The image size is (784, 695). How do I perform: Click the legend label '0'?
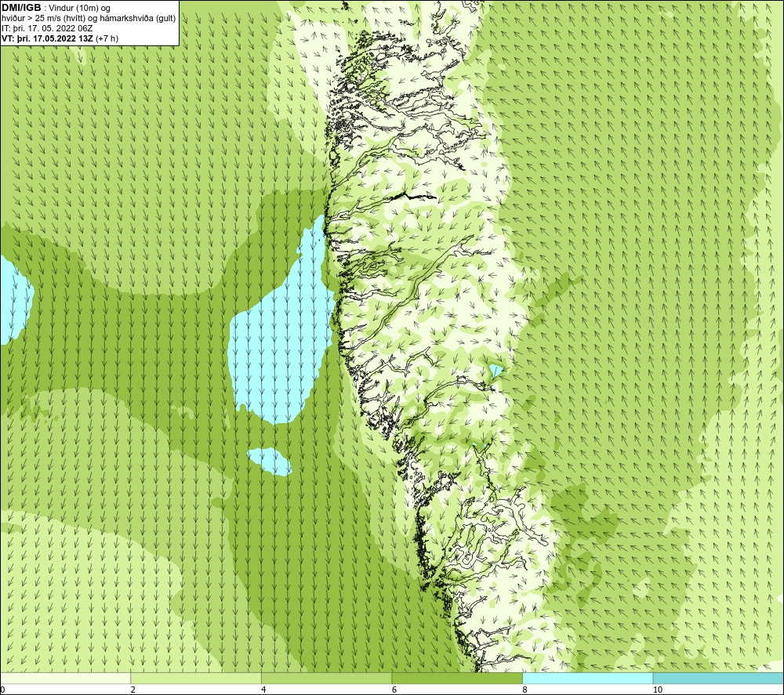coord(2,690)
